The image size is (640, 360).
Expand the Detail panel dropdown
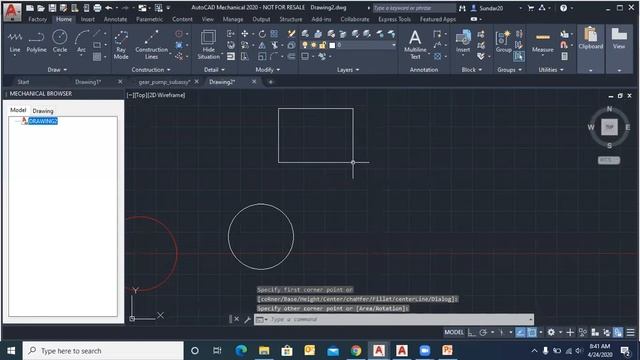(x=214, y=70)
